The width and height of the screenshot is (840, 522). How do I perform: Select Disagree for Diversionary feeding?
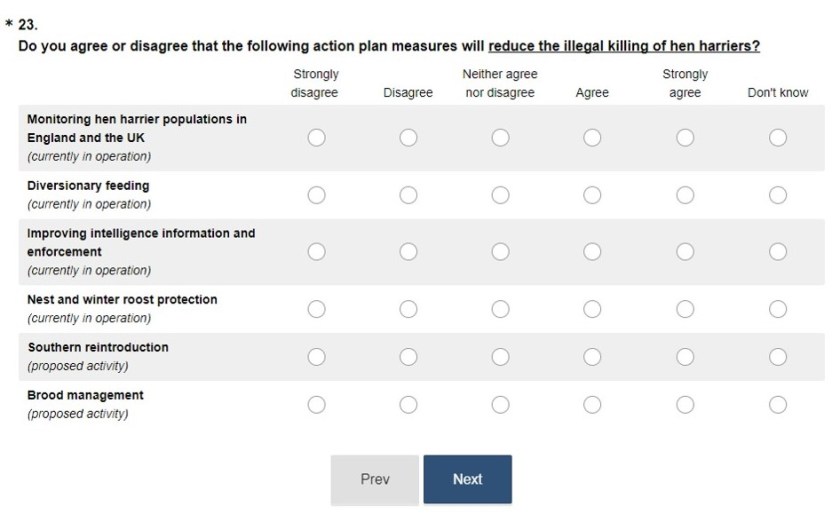click(x=408, y=195)
